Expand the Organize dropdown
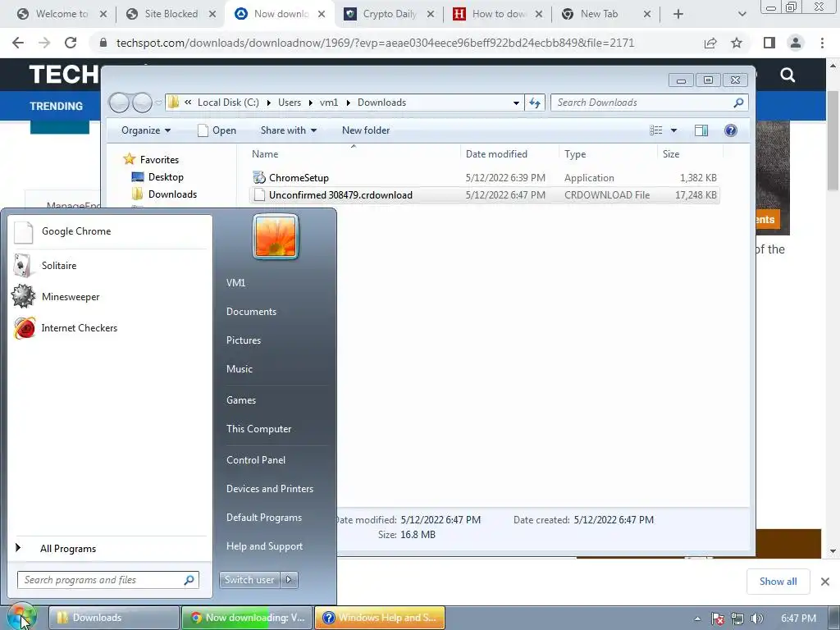Screen dimensions: 840x630 point(146,130)
